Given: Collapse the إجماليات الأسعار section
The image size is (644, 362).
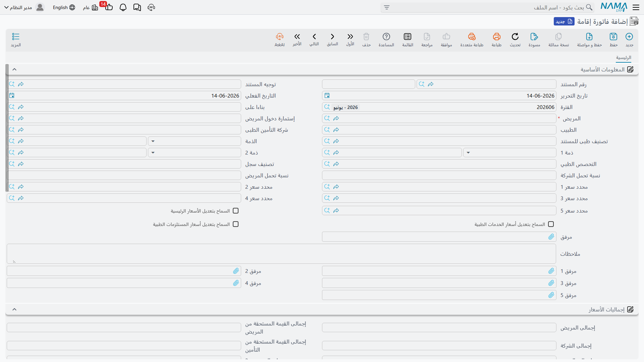Looking at the screenshot, I should (14, 309).
